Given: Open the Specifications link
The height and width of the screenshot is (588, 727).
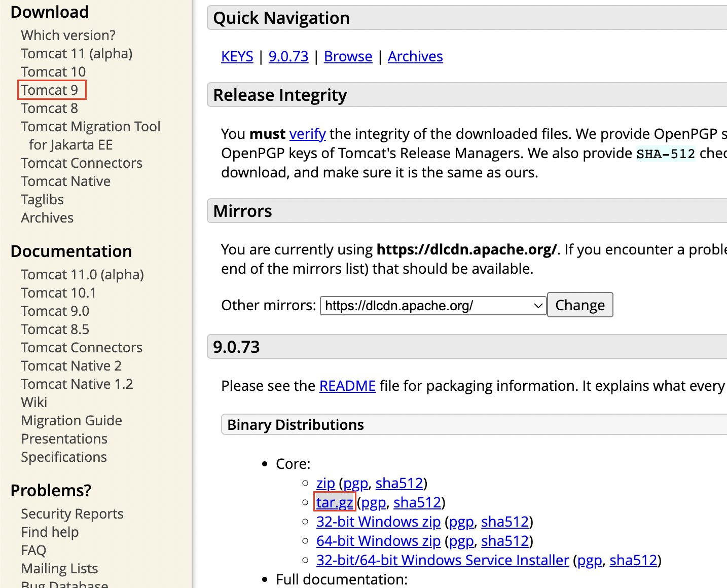Looking at the screenshot, I should tap(64, 457).
